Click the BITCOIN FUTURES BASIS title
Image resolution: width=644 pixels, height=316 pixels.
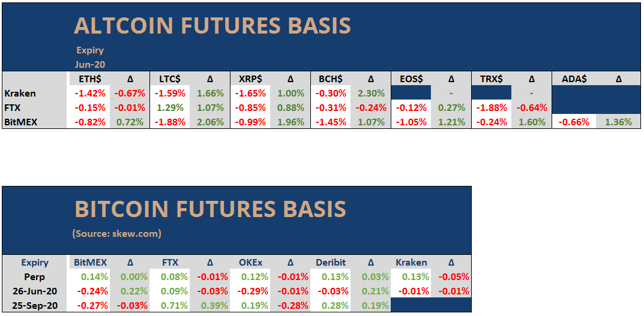tap(210, 209)
